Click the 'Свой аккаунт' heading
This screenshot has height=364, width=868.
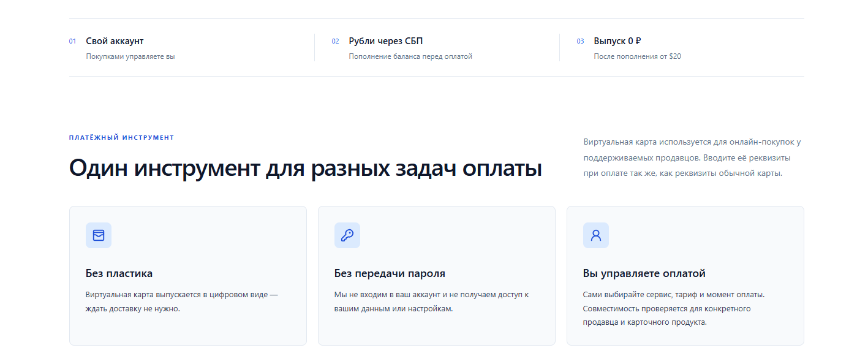[115, 41]
